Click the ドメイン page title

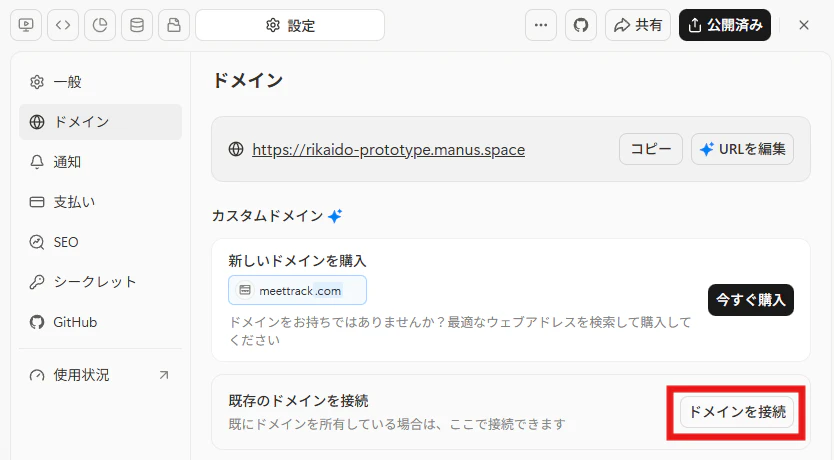coord(248,80)
